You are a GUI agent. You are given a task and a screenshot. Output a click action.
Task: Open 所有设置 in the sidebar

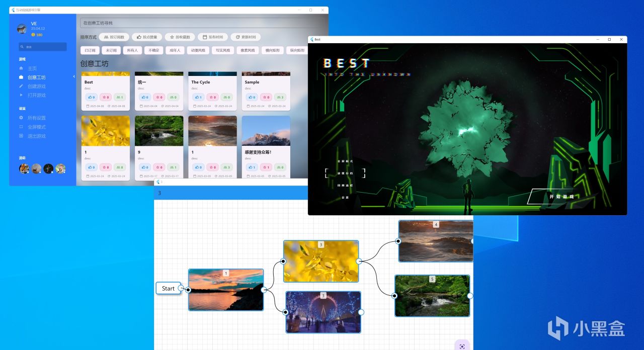tap(36, 118)
